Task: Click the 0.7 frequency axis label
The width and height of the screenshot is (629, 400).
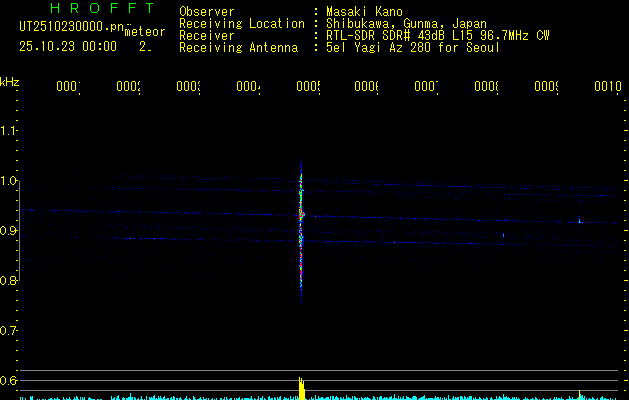Action: point(9,330)
